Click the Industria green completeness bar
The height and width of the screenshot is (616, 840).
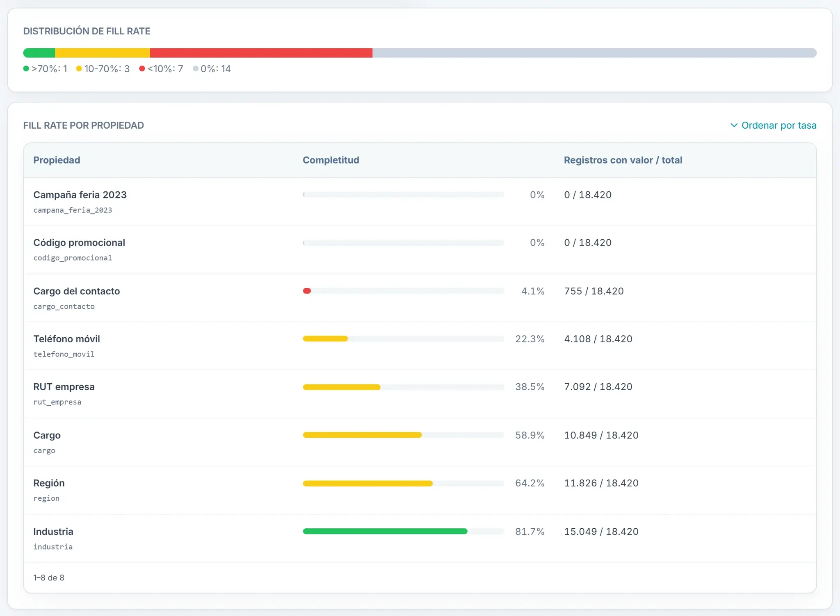point(385,531)
